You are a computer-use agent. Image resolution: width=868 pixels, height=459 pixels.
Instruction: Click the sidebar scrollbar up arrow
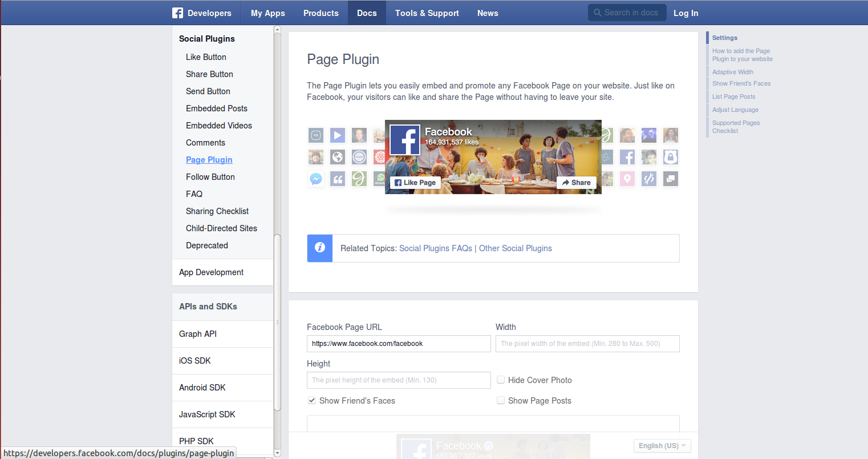click(277, 29)
